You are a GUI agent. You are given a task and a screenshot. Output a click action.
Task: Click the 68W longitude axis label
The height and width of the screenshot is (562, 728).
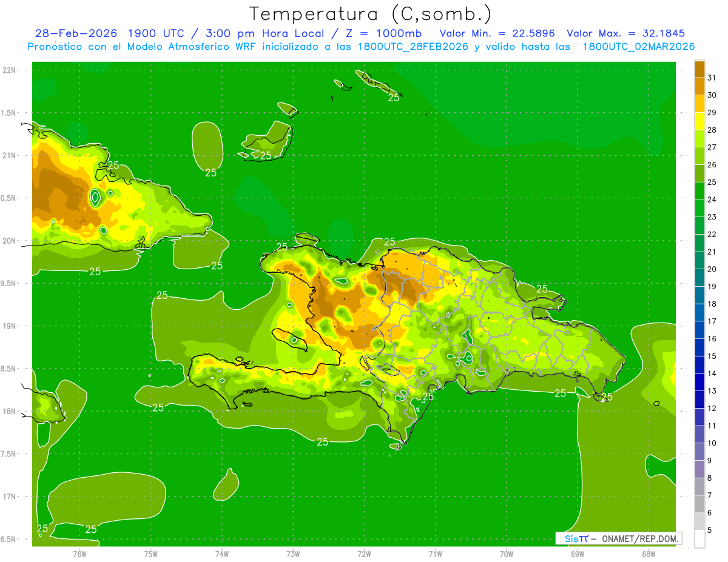pyautogui.click(x=648, y=554)
